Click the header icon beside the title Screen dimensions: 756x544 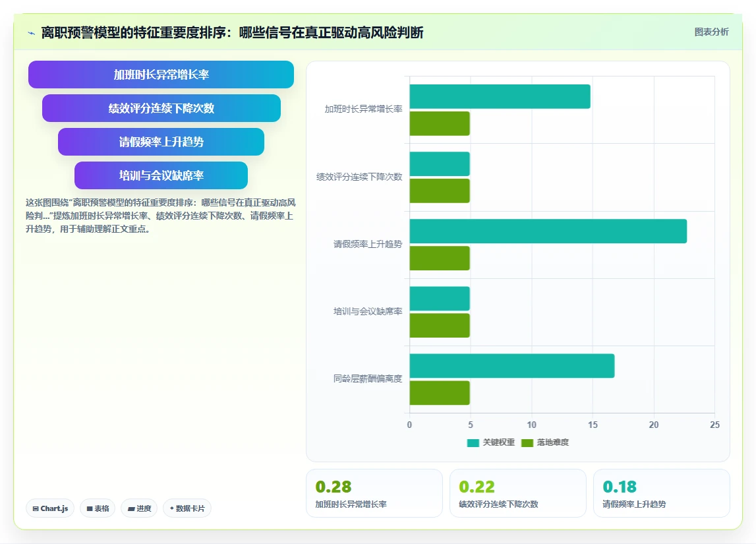pos(32,33)
